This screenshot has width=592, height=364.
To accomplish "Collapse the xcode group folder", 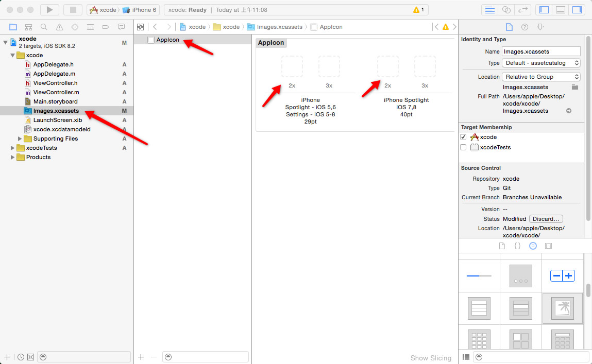I will (x=12, y=55).
